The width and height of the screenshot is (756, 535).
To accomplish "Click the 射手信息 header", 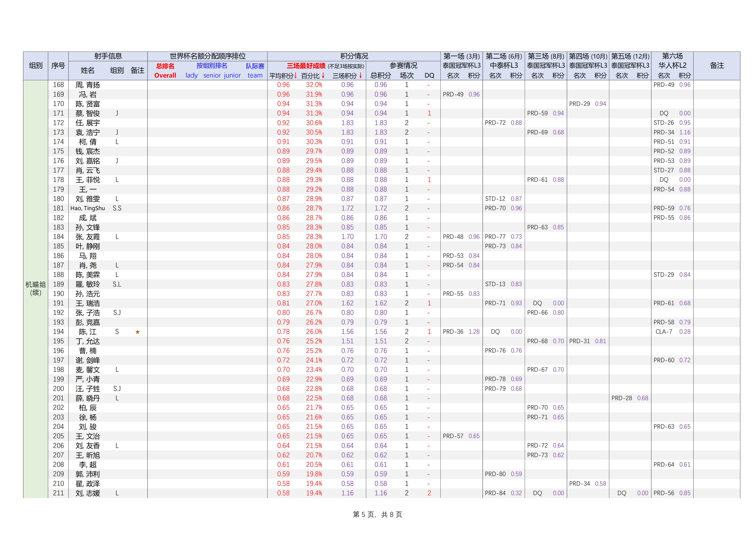I will 108,56.
